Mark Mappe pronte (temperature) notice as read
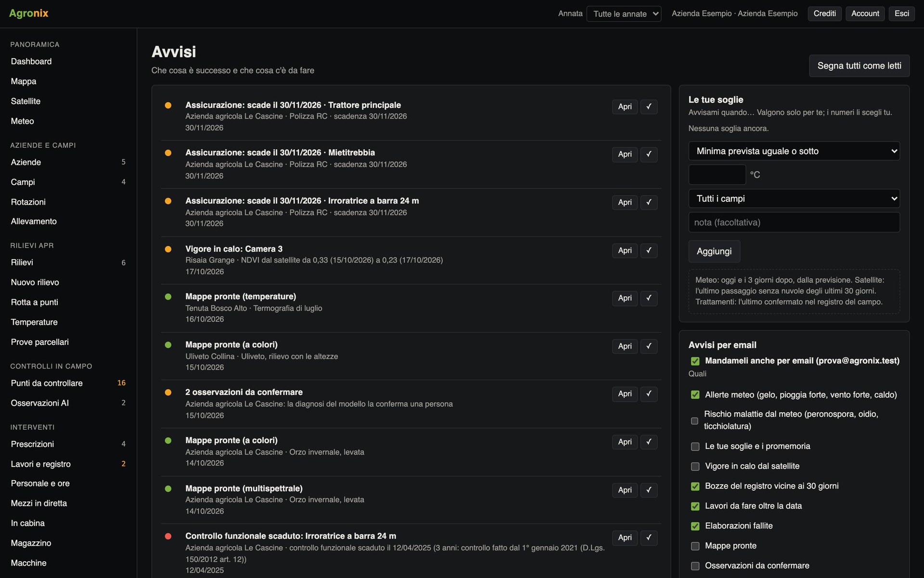 click(649, 298)
